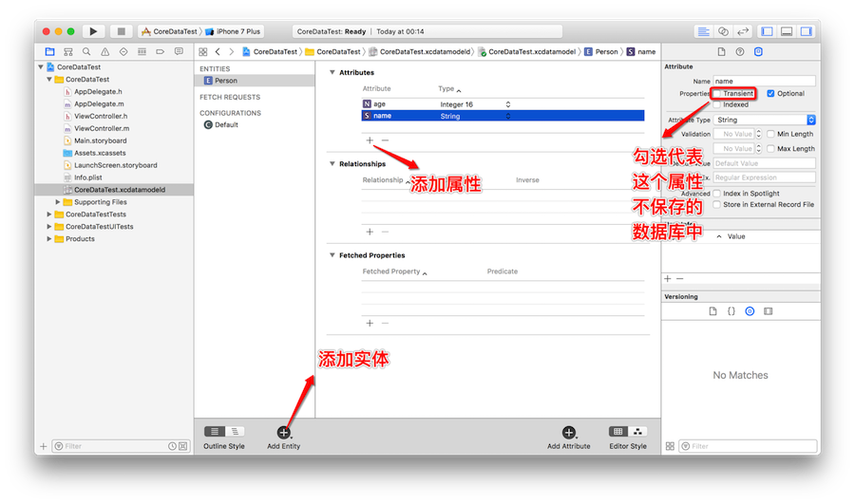Stop the running build
Viewport: 855px width, 504px height.
click(121, 31)
